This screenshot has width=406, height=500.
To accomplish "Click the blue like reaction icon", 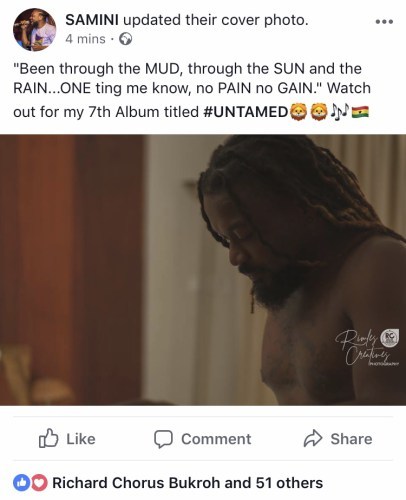I will point(21,483).
